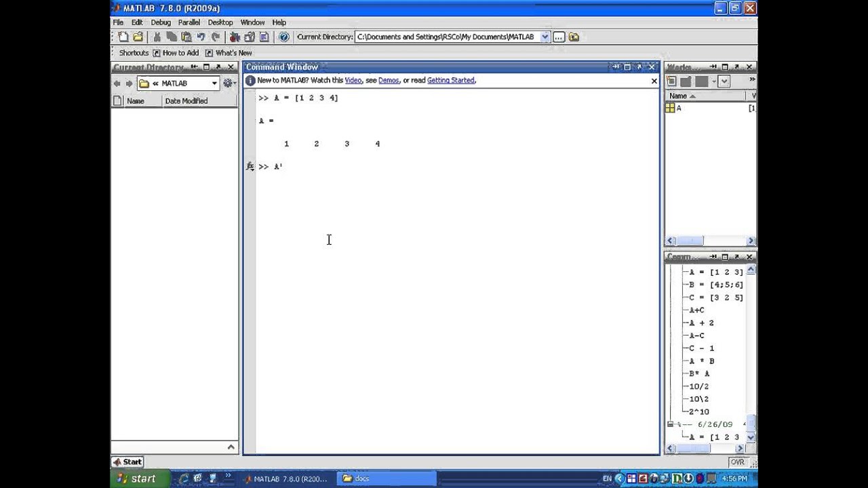This screenshot has width=868, height=488.
Task: Click the Paste clipboard toolbar icon
Action: [x=186, y=37]
